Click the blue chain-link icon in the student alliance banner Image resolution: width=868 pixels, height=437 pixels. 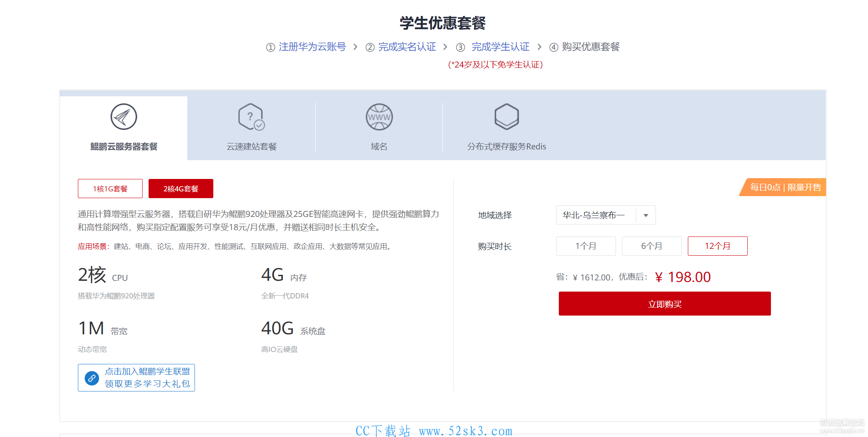[x=92, y=378]
